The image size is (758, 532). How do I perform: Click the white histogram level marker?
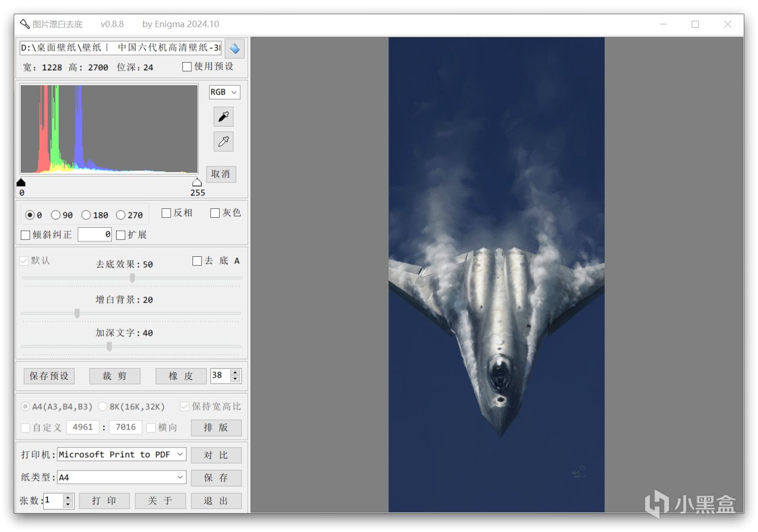pos(197,182)
